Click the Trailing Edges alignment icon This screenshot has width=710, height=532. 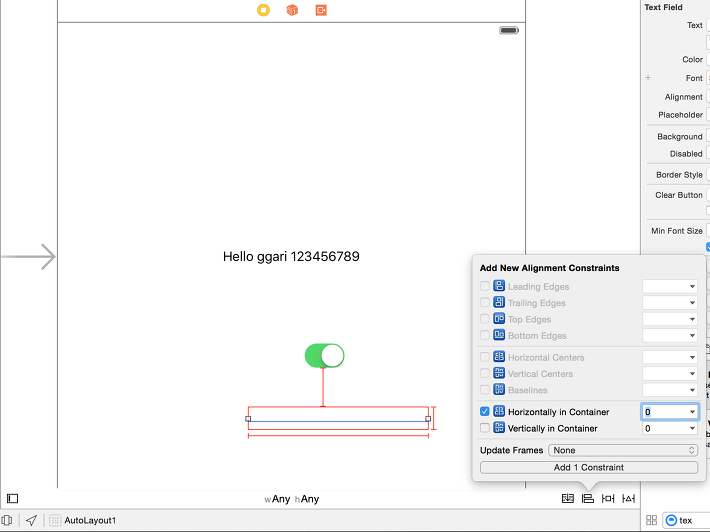pyautogui.click(x=499, y=302)
